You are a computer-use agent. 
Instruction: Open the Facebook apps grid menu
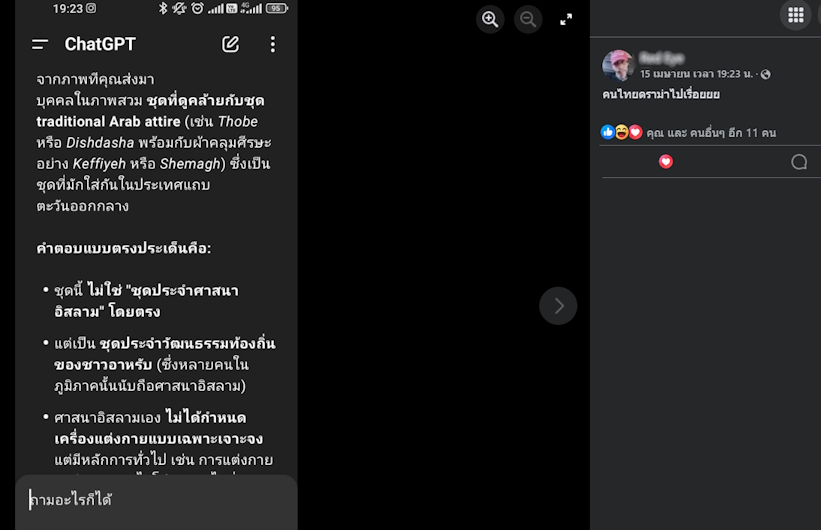point(796,15)
